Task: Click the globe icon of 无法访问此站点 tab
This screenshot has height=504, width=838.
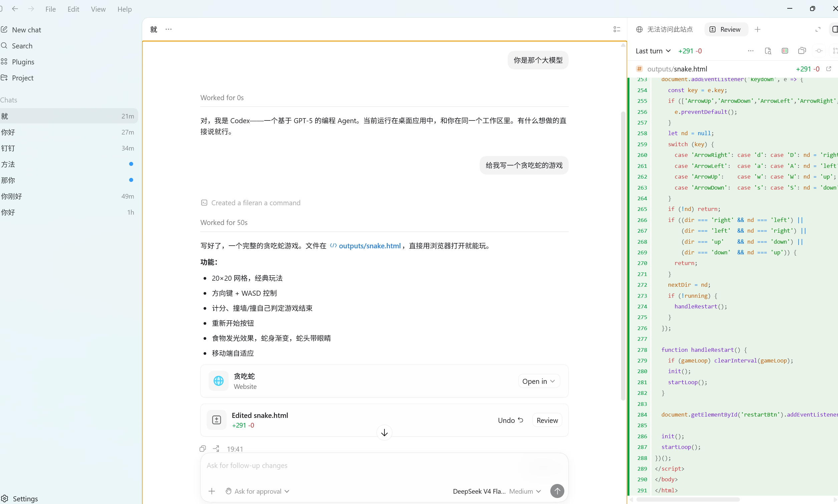Action: pos(639,30)
